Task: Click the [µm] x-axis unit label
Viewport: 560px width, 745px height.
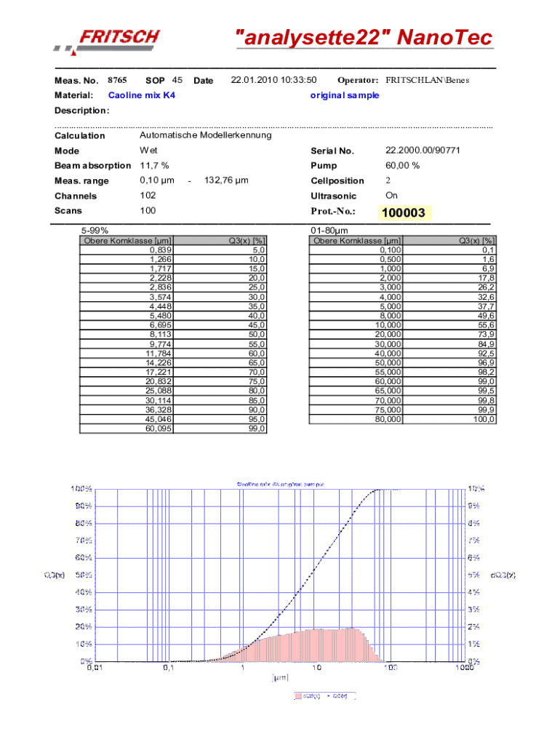Action: (x=280, y=677)
